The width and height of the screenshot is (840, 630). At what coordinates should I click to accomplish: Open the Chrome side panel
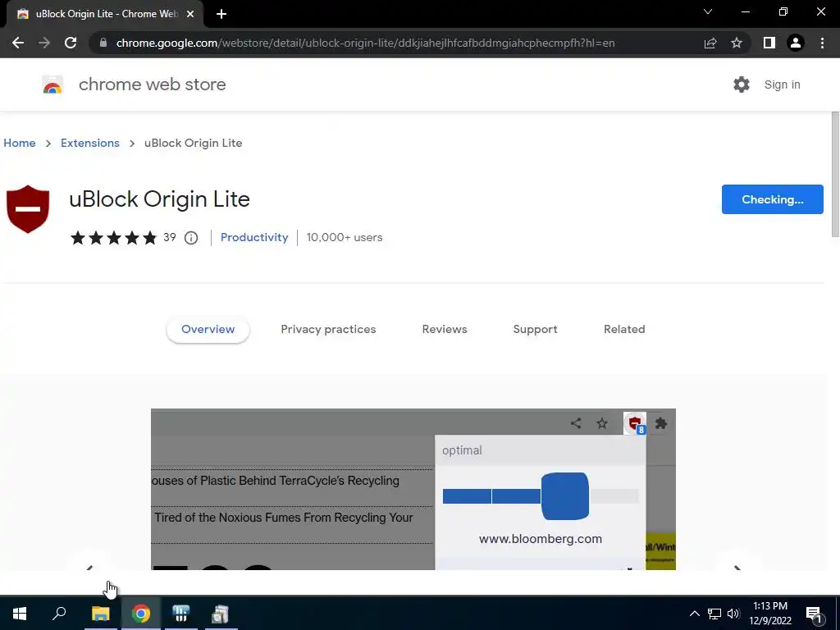coord(769,43)
